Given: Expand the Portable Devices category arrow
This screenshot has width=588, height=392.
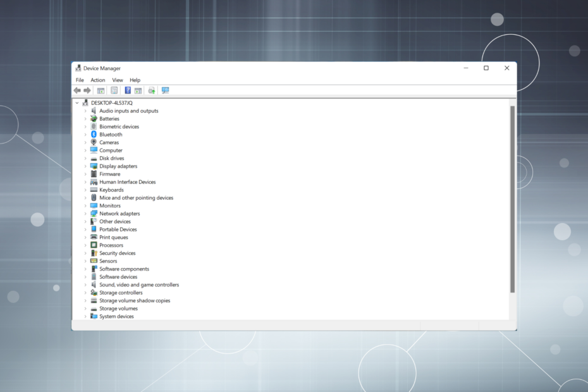Looking at the screenshot, I should click(85, 230).
